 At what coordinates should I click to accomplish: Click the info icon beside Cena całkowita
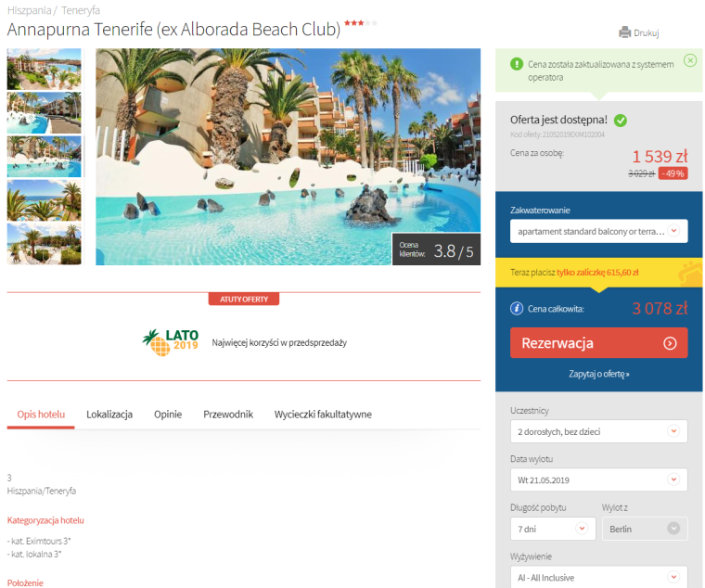coord(517,309)
